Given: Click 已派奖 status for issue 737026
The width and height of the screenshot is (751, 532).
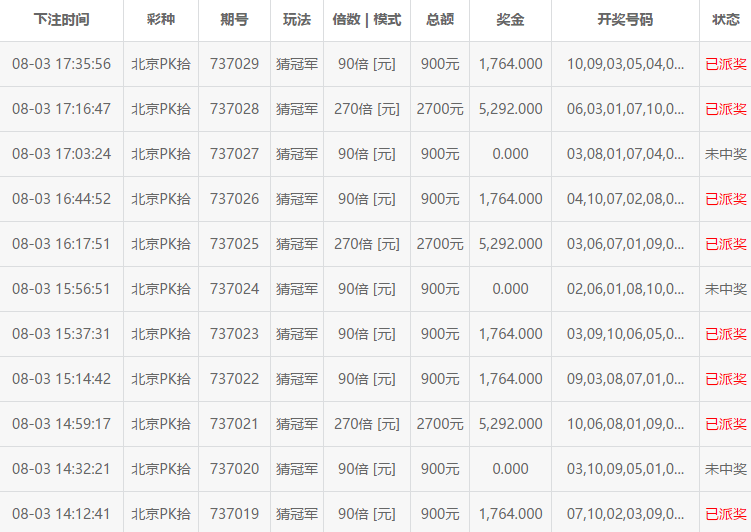Looking at the screenshot, I should (x=726, y=199).
